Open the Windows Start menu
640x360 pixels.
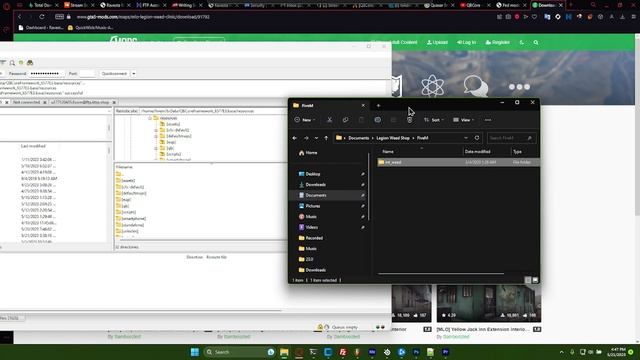point(195,352)
